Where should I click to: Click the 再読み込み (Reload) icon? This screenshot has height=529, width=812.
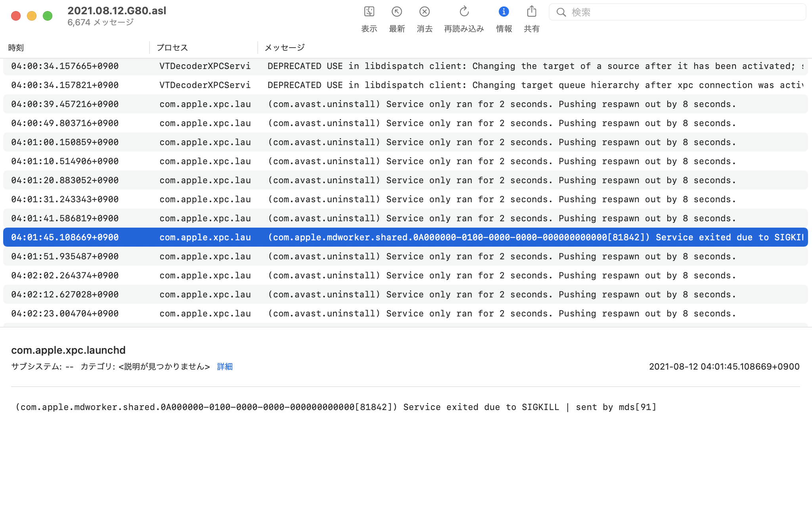pos(464,12)
